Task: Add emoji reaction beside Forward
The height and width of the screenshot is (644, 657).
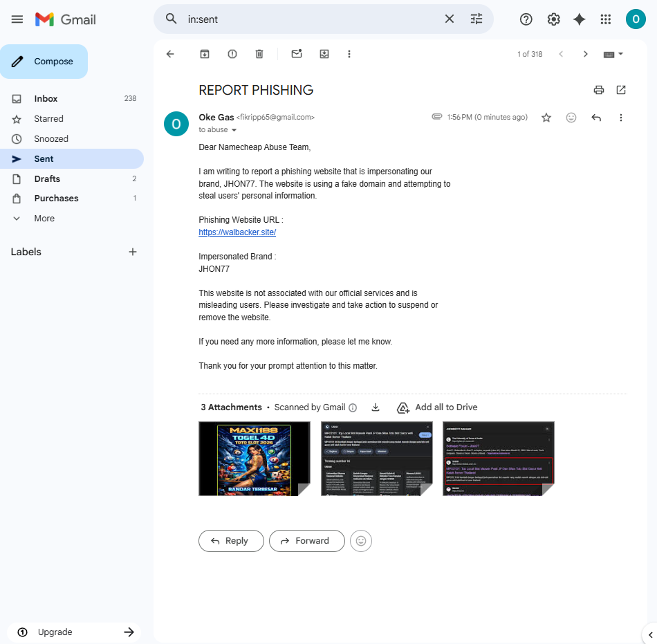Action: (361, 541)
